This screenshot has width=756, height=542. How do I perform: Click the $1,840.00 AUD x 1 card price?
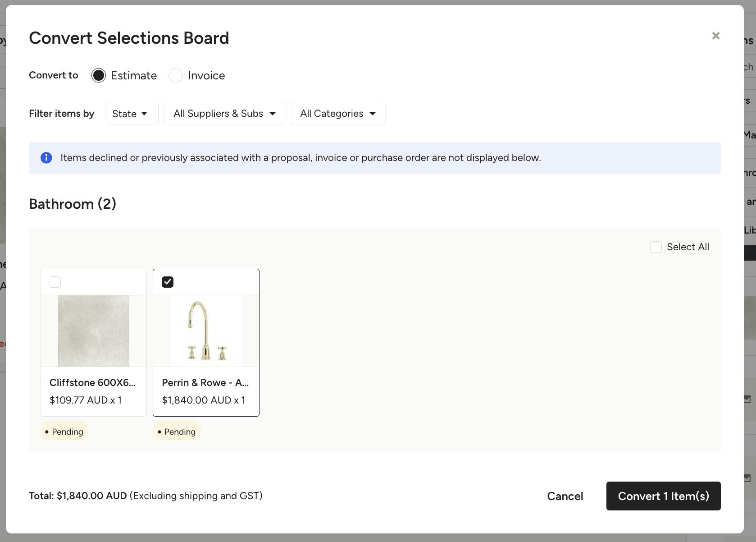point(204,400)
